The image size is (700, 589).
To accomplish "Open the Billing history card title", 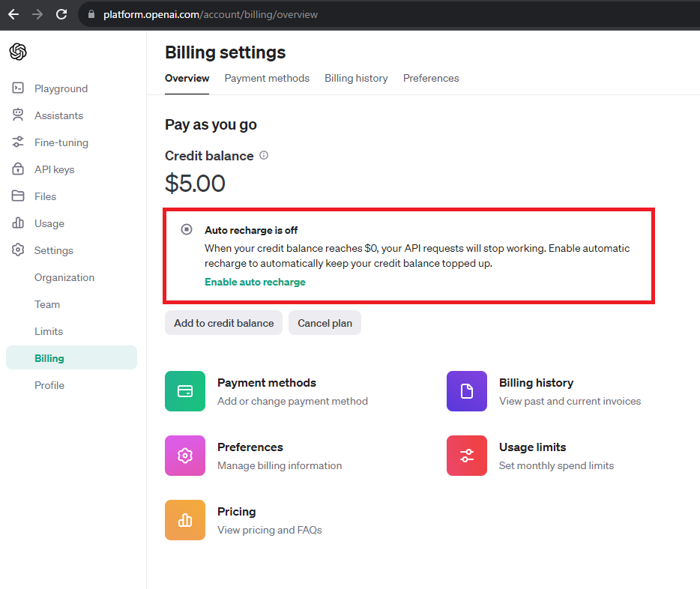I will (x=536, y=382).
